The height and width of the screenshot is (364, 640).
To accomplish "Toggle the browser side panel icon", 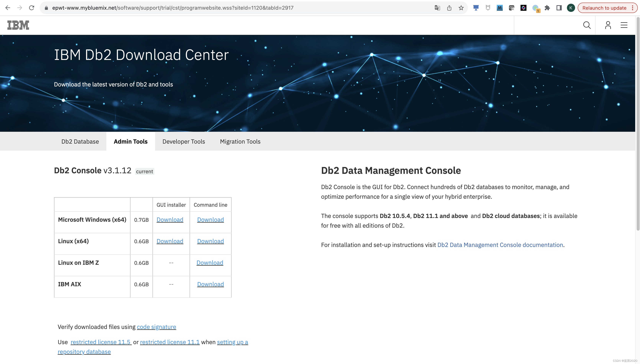I will (x=559, y=8).
